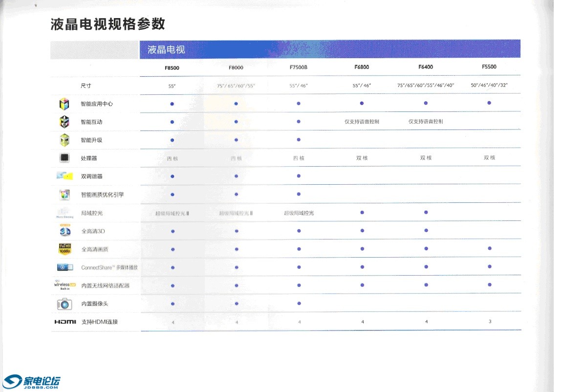This screenshot has height=392, width=563.
Task: Click the 智能画质优化引擎 icon
Action: [x=64, y=195]
